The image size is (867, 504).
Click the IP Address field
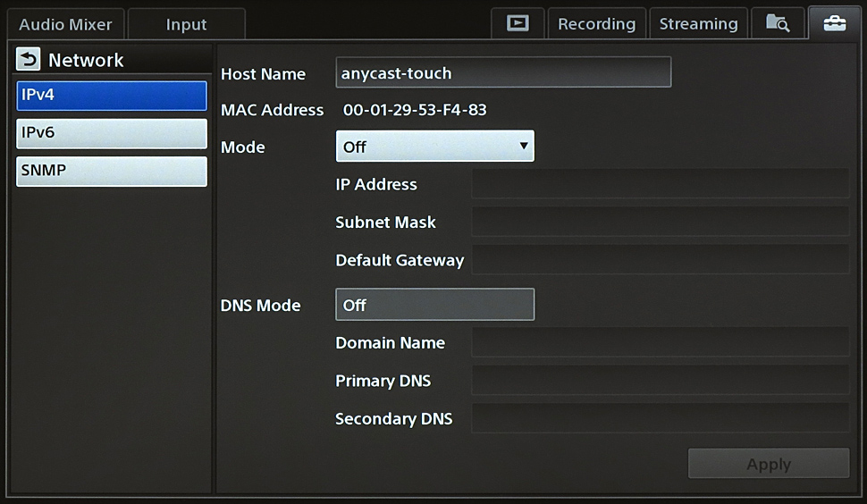[660, 184]
